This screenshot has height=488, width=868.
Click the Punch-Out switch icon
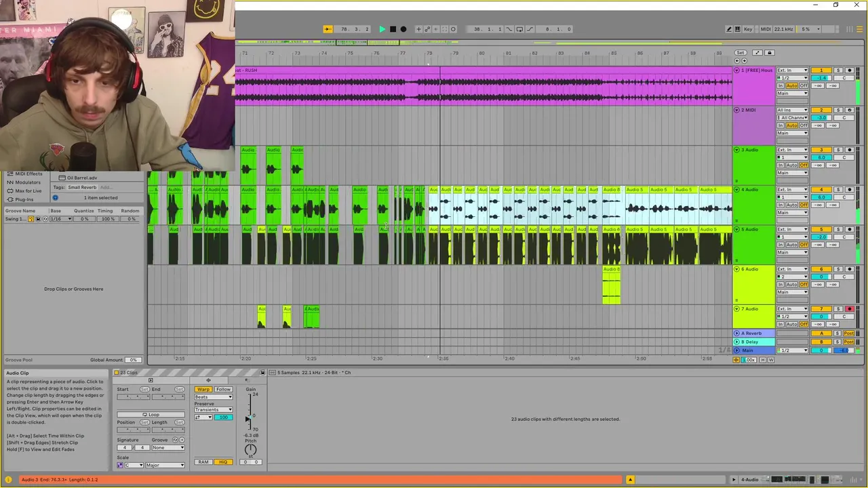[x=530, y=29]
